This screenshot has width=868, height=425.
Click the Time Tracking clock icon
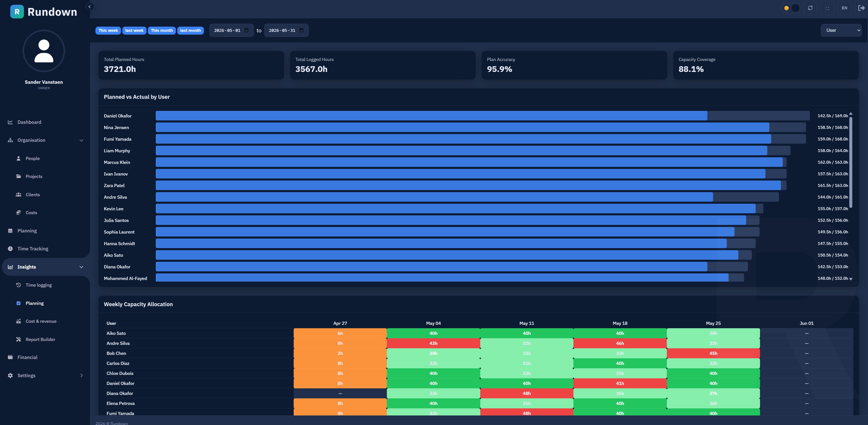(10, 249)
